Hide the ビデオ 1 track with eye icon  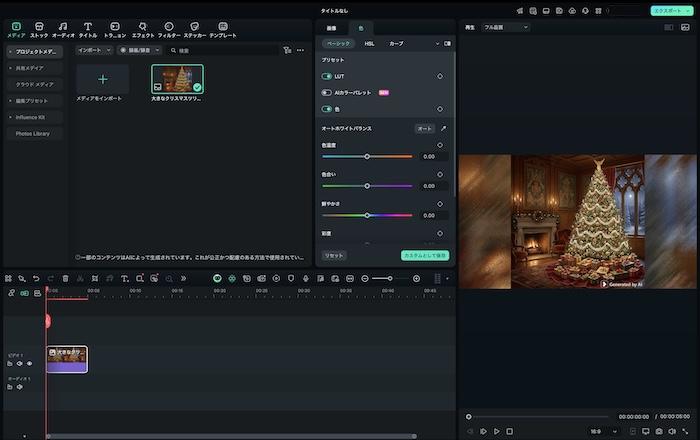(29, 364)
